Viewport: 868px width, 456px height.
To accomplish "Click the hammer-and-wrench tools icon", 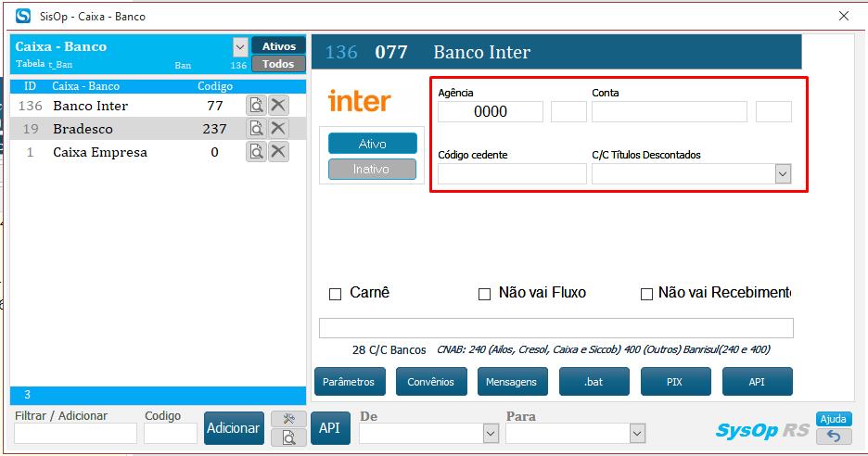I will pos(288,419).
